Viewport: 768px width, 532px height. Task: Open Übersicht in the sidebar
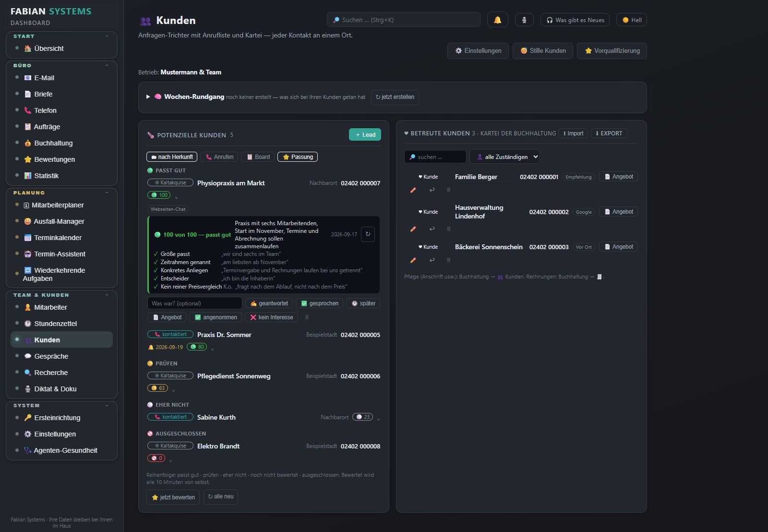61,48
